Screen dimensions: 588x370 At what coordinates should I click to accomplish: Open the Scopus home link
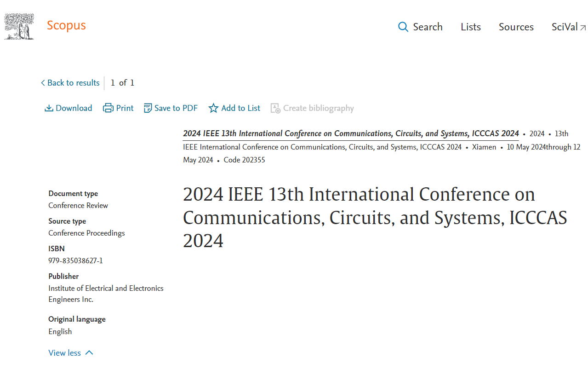[x=66, y=25]
